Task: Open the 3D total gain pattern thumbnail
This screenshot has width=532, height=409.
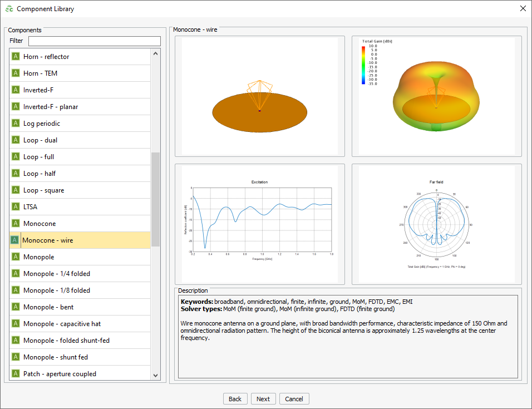Action: [436, 96]
